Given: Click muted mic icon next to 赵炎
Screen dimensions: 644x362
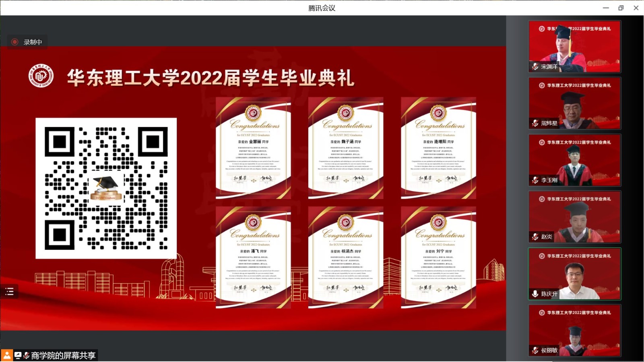Looking at the screenshot, I should click(535, 237).
